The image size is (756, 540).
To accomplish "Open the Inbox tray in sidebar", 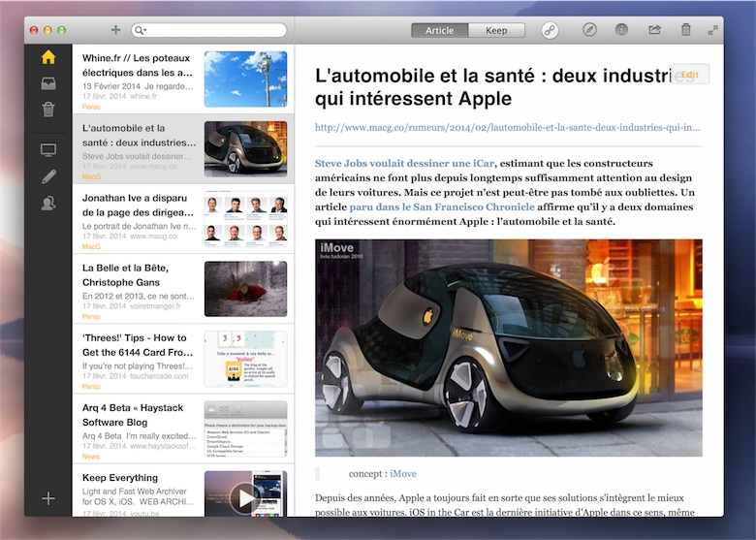I will click(x=48, y=83).
